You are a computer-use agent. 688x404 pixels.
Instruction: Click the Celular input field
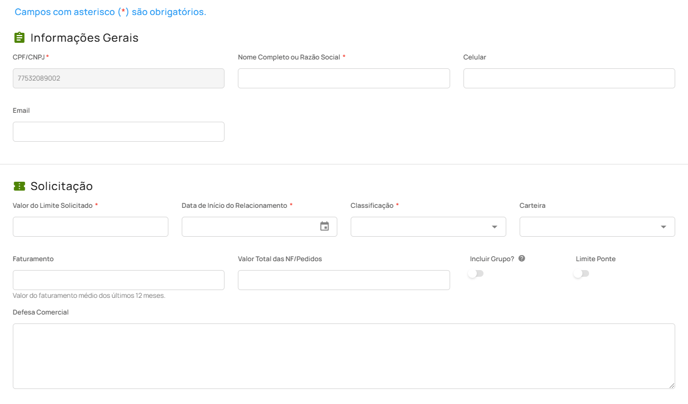[x=568, y=78]
